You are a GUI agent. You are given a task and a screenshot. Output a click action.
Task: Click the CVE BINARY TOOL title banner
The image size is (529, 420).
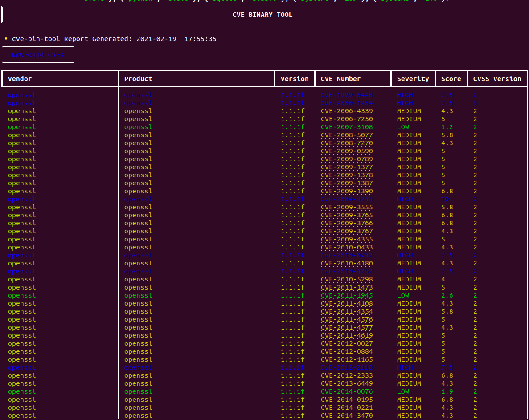point(262,15)
